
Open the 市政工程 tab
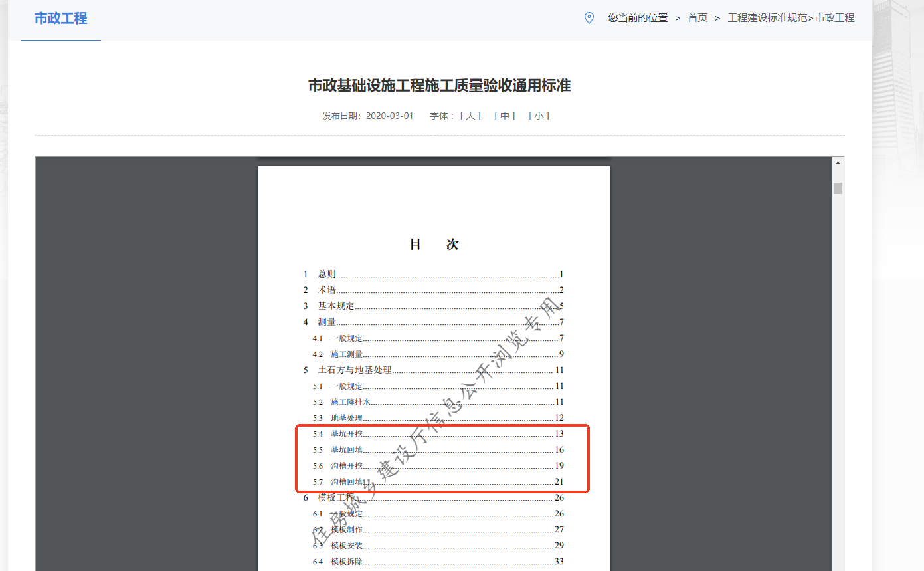click(60, 19)
